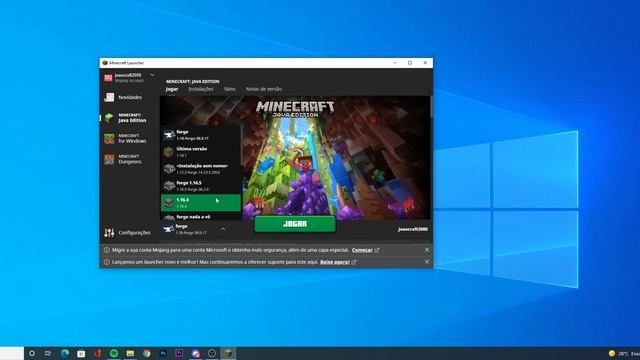Click the anvil icon of the top forge entry

click(169, 135)
